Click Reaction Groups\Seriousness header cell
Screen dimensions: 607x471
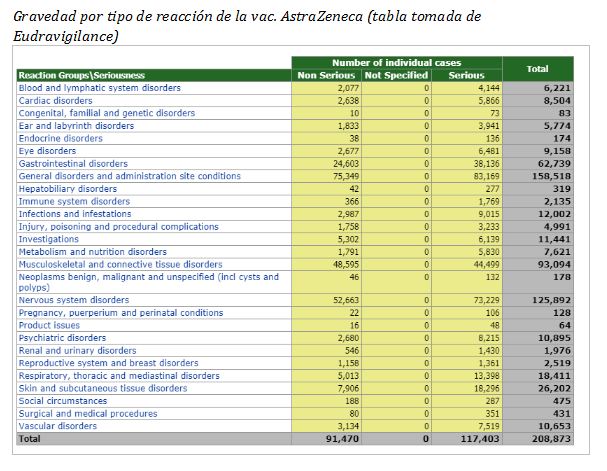point(154,75)
